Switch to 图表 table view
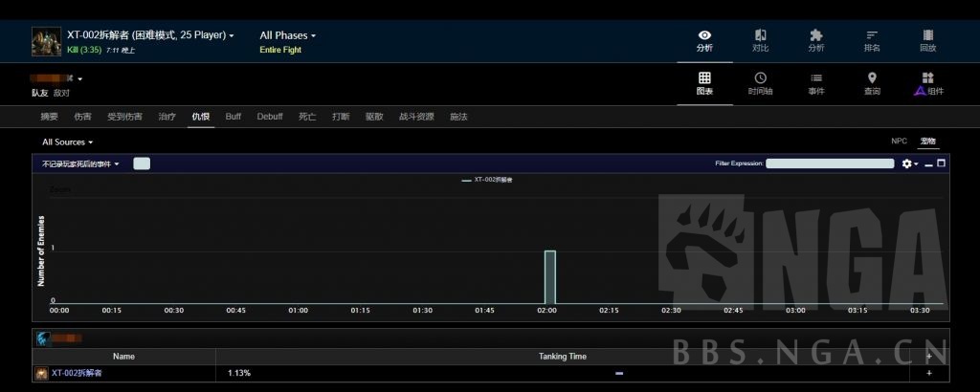This screenshot has width=980, height=392. coord(704,84)
